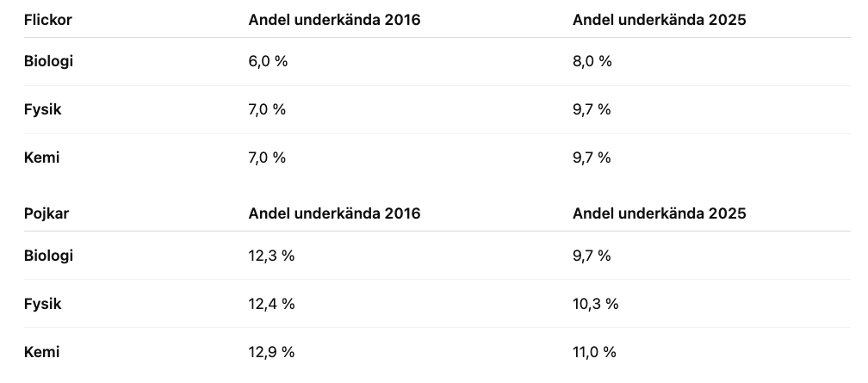Image resolution: width=868 pixels, height=383 pixels.
Task: Select the Kemi row label under Pojkar
Action: coord(42,352)
